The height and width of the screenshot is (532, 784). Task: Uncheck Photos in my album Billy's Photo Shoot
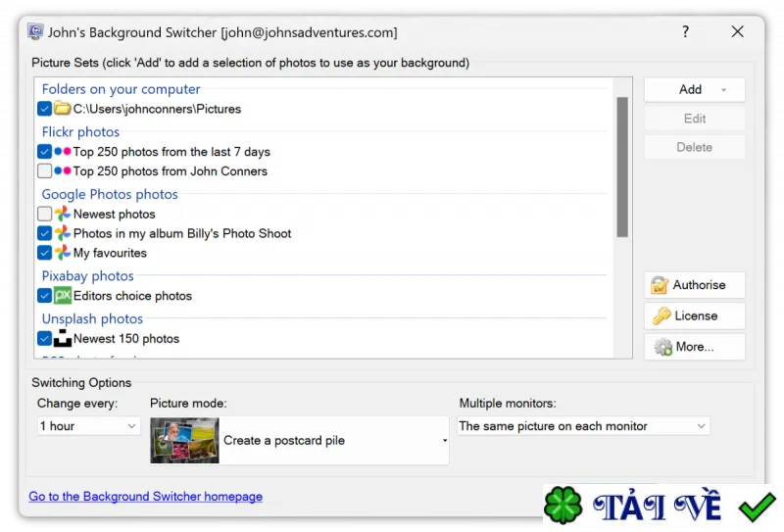coord(44,233)
